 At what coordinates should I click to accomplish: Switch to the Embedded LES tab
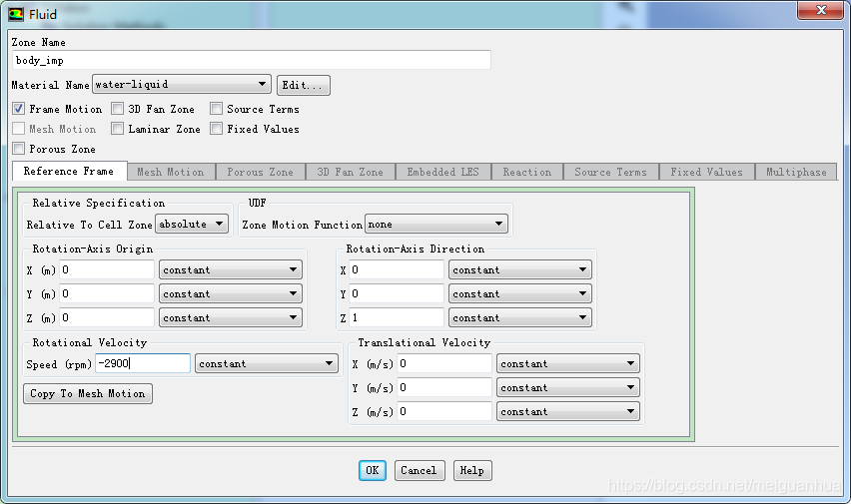(442, 172)
